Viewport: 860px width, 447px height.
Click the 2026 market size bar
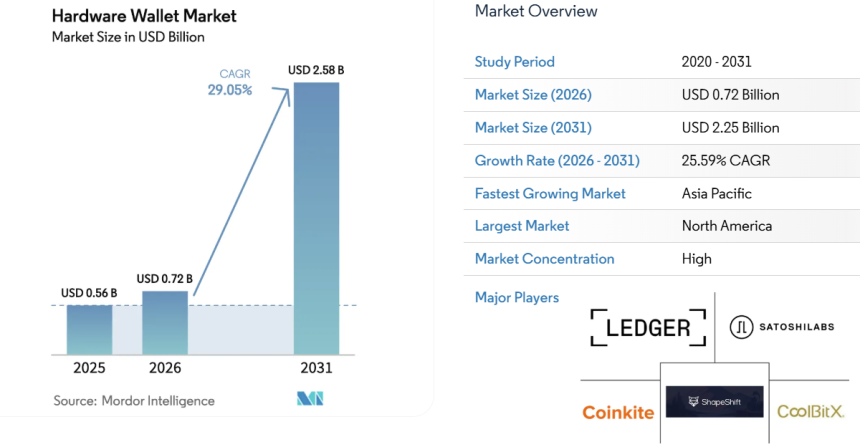click(x=165, y=321)
